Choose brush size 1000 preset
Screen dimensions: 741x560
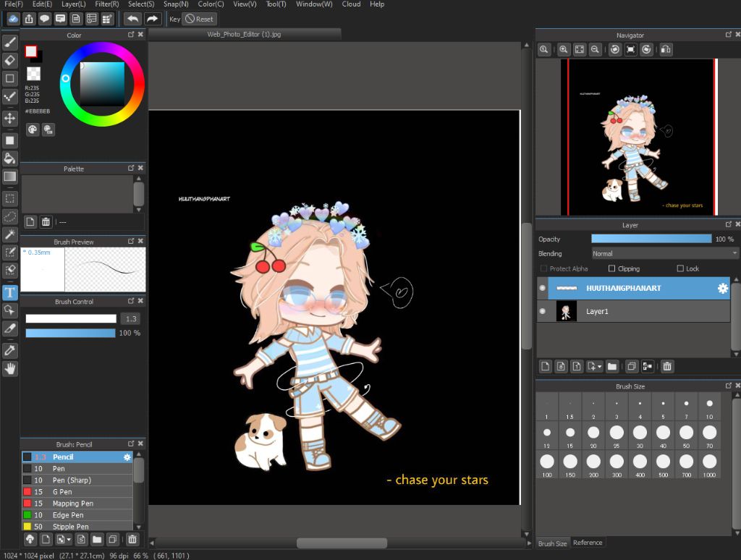tap(709, 465)
